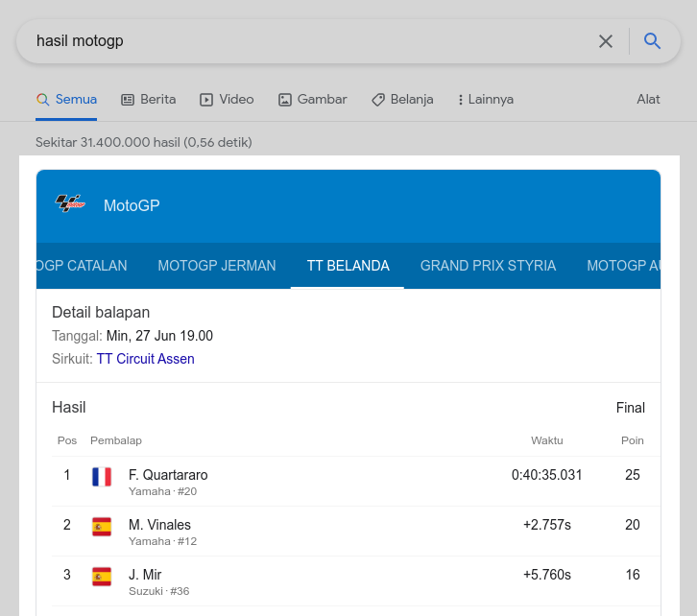This screenshot has height=616, width=697.
Task: Click the Spanish flag beside J. Mir
Action: 102,577
